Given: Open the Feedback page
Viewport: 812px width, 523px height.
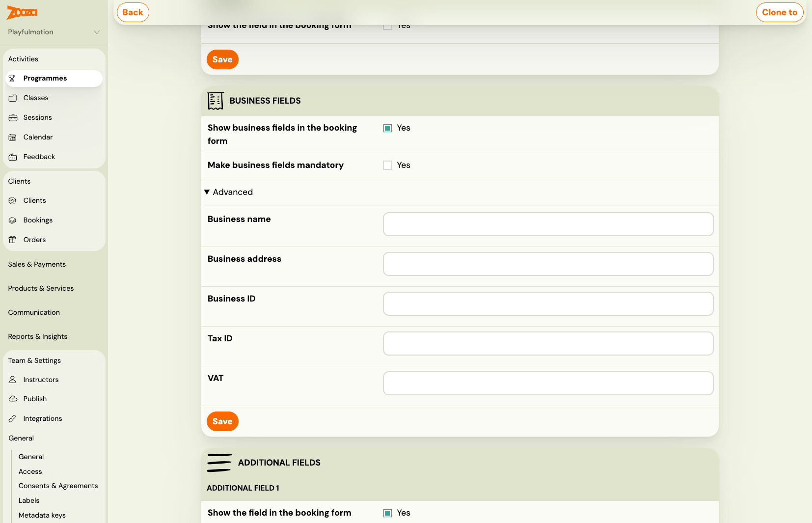Looking at the screenshot, I should (x=54, y=157).
